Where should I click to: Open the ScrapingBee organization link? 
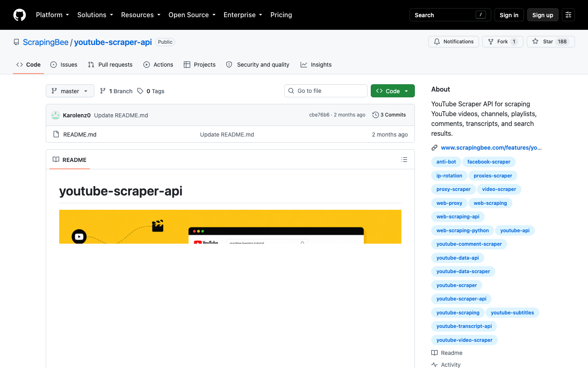pyautogui.click(x=46, y=42)
